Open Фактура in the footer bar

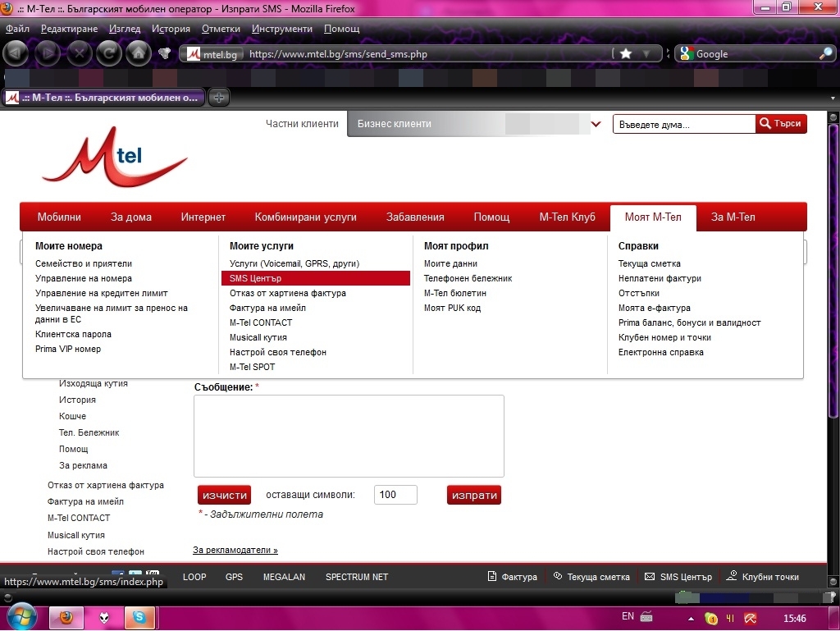click(x=513, y=577)
